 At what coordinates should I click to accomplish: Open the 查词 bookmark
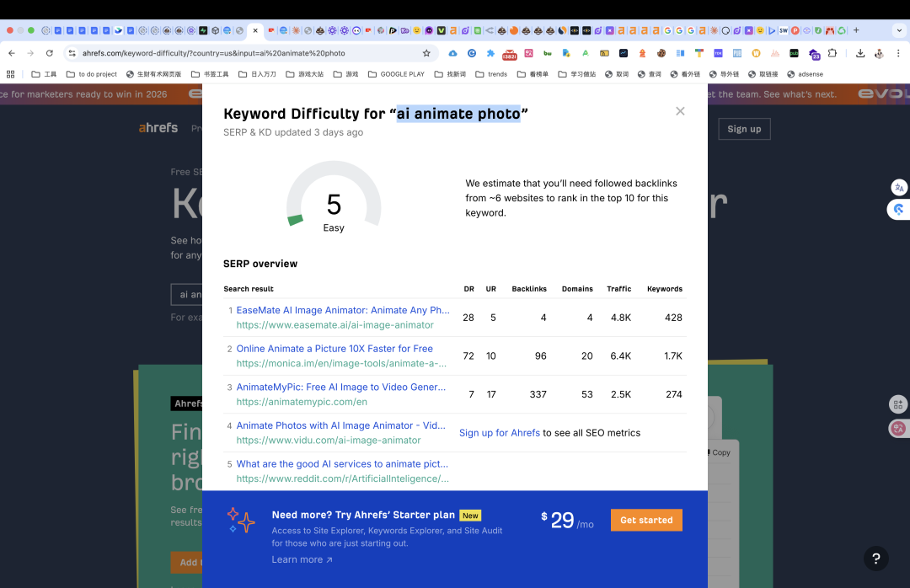click(650, 74)
